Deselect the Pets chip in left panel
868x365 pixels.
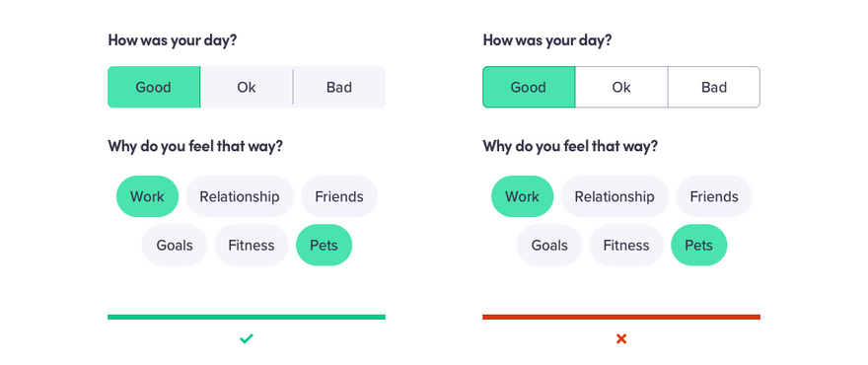point(324,245)
